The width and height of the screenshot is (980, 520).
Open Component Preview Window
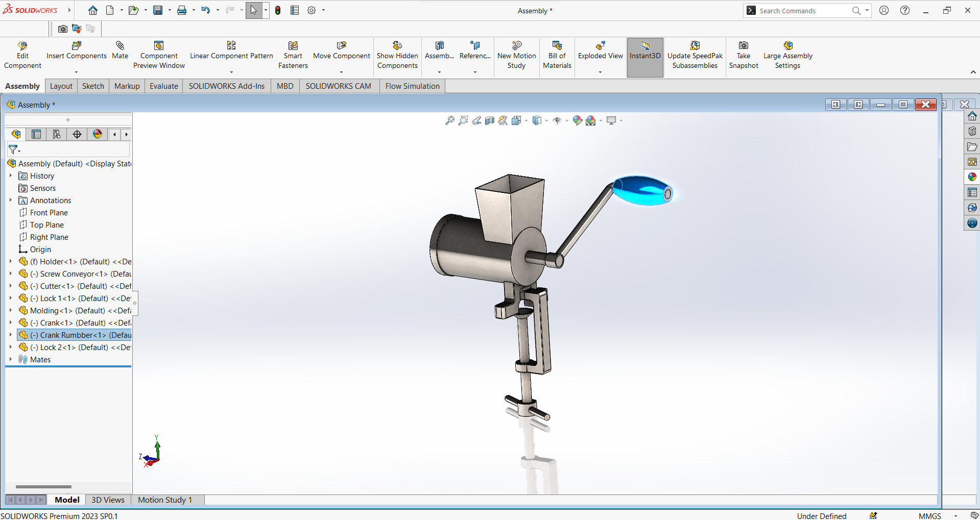click(x=159, y=55)
